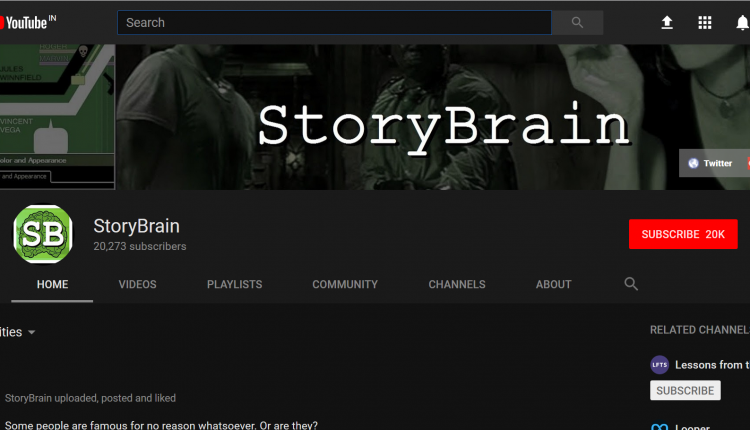Subscribe to the Lessons from channel
Viewport: 750px width, 430px height.
[x=685, y=390]
